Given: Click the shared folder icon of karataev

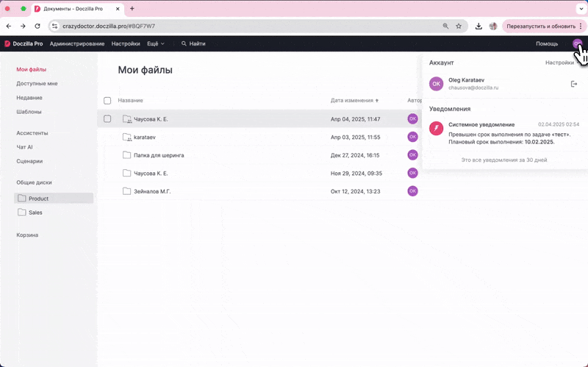Looking at the screenshot, I should 127,137.
